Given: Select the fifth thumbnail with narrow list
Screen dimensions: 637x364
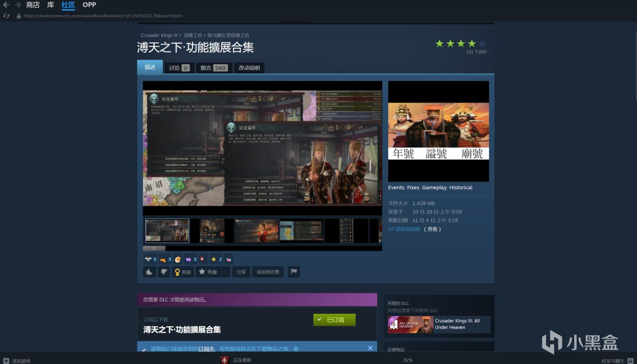Looking at the screenshot, I should (346, 231).
